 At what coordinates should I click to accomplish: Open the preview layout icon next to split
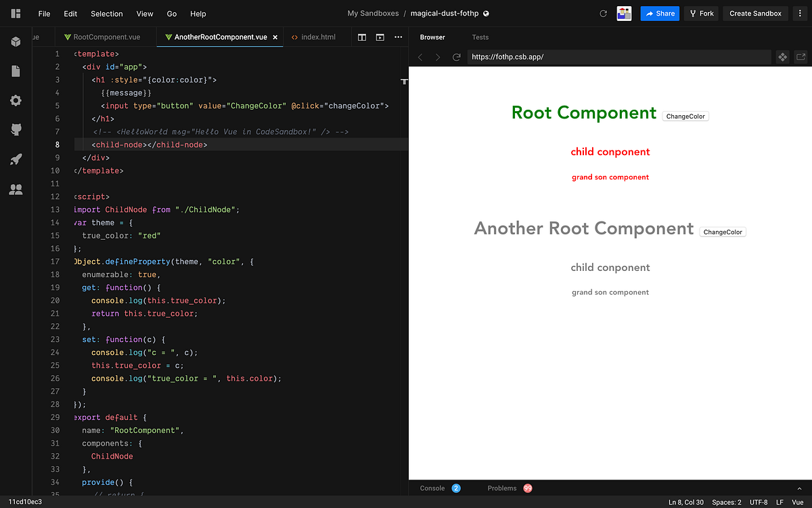point(380,37)
